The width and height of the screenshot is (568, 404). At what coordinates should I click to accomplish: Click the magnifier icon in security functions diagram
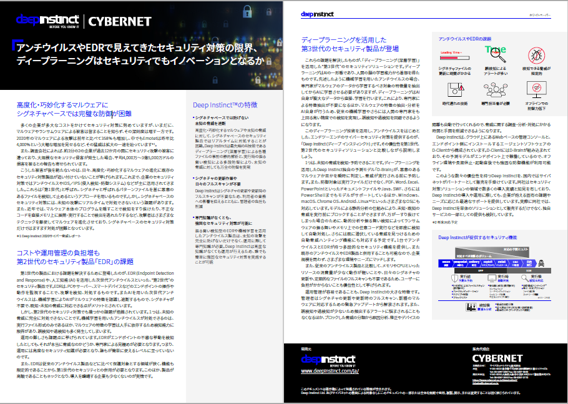coord(525,278)
